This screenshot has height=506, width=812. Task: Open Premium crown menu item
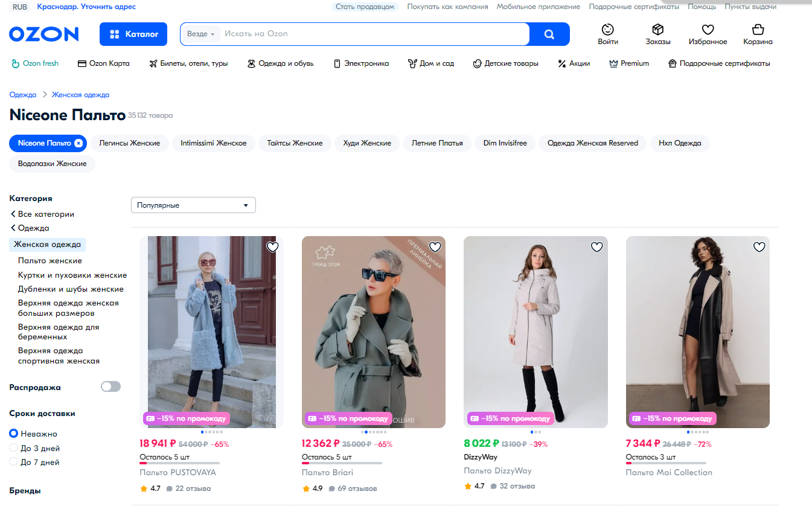coord(629,63)
